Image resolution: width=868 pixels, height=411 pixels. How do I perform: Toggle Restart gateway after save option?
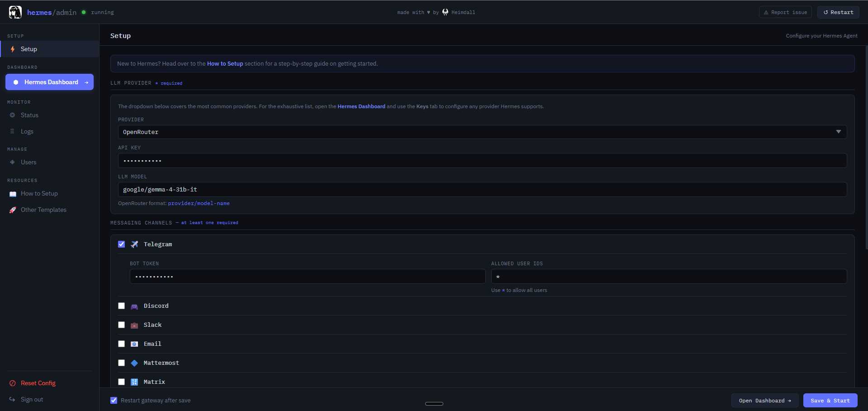tap(113, 400)
